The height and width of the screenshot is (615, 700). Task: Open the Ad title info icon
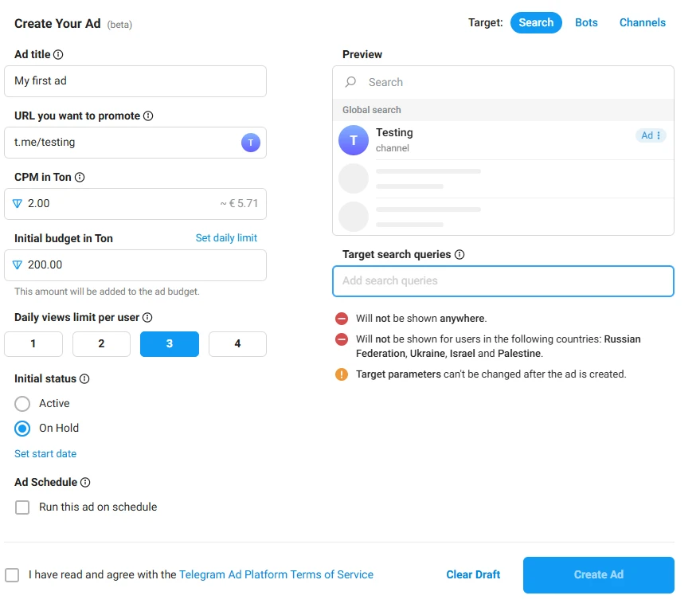pos(58,54)
